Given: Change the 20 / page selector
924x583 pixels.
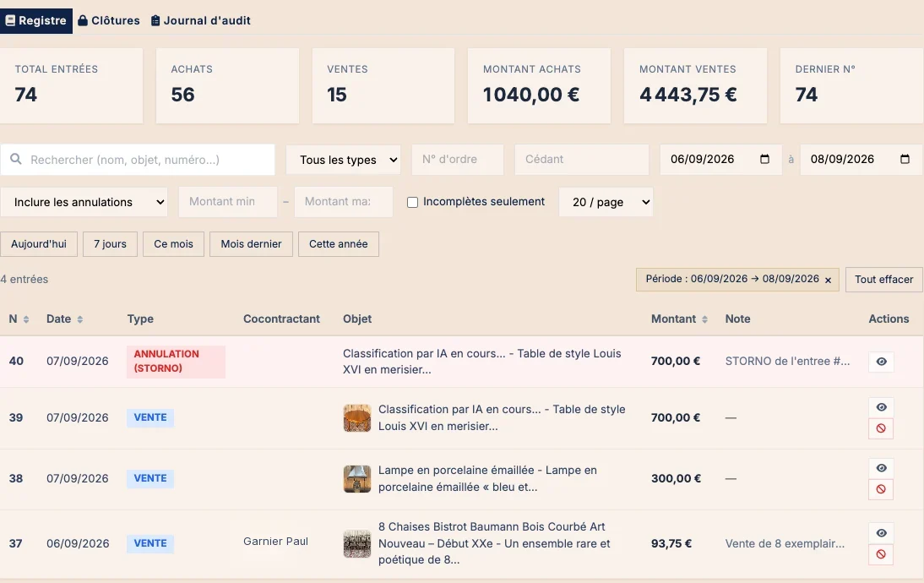Looking at the screenshot, I should (x=606, y=202).
